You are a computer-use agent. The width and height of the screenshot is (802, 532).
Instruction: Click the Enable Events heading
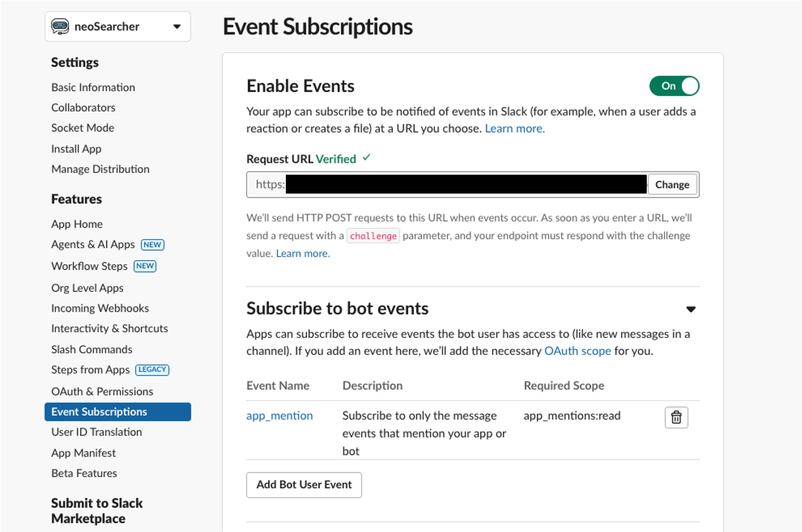coord(300,86)
